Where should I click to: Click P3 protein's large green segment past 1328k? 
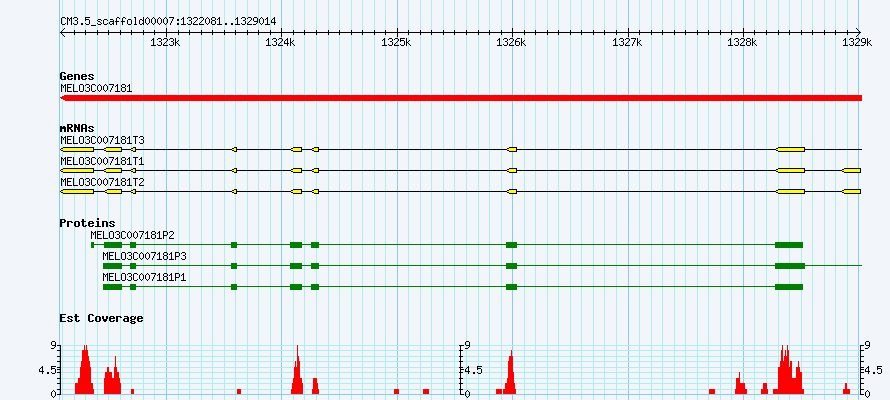tap(790, 266)
